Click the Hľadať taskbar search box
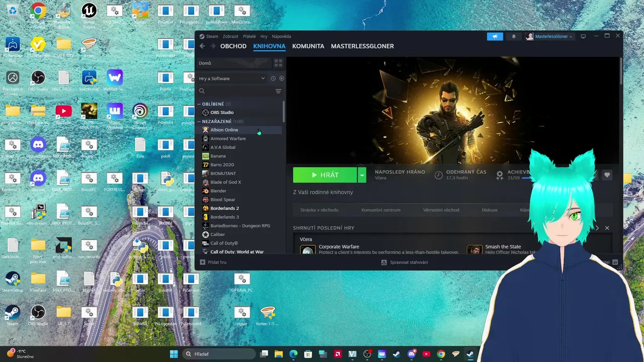This screenshot has height=362, width=644. pos(219,354)
